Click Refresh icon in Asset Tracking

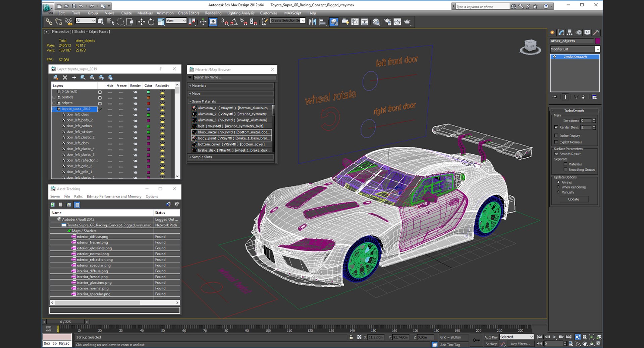pos(53,205)
